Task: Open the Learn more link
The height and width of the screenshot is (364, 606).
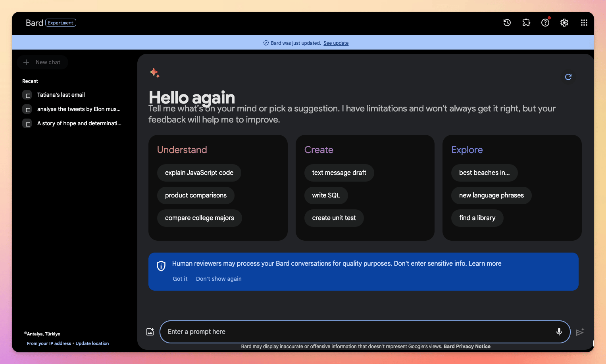Action: (485, 263)
